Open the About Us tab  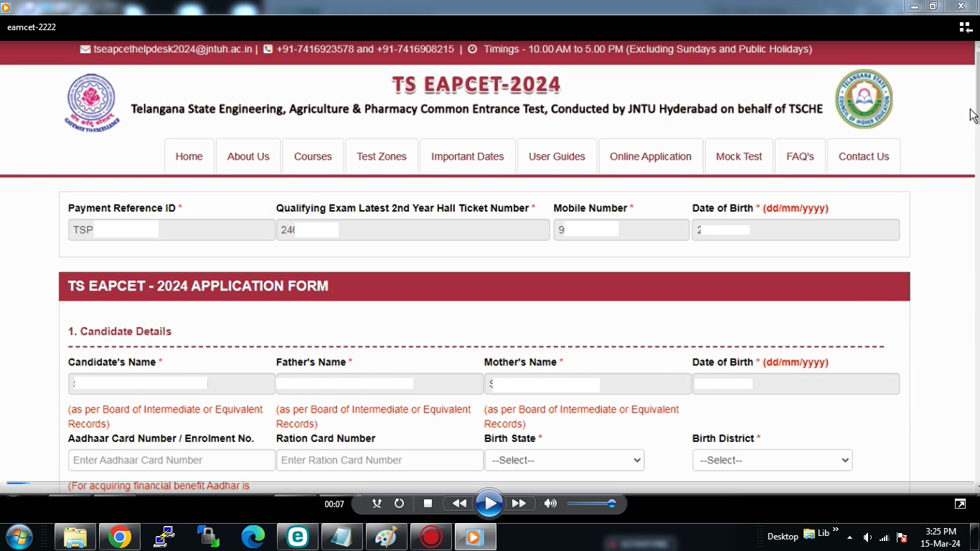[248, 156]
